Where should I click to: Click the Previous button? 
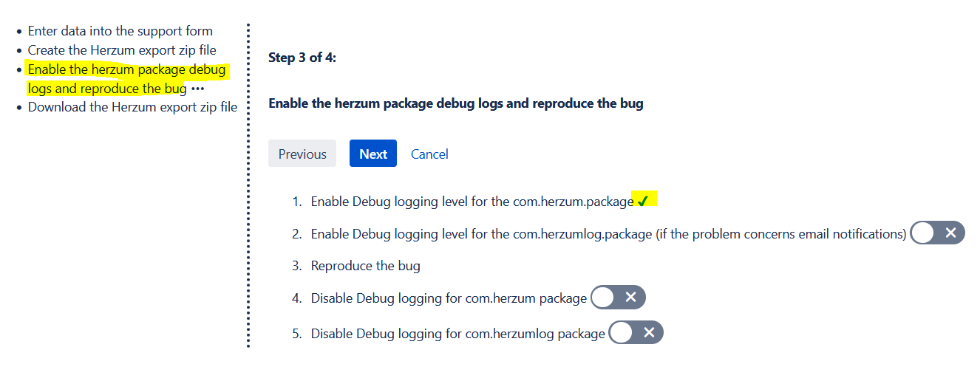[302, 154]
